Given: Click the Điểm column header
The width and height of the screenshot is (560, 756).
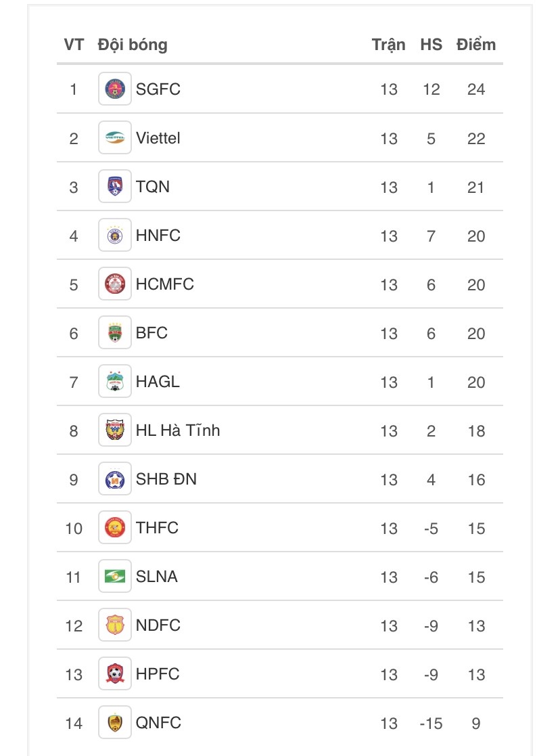Looking at the screenshot, I should [475, 45].
